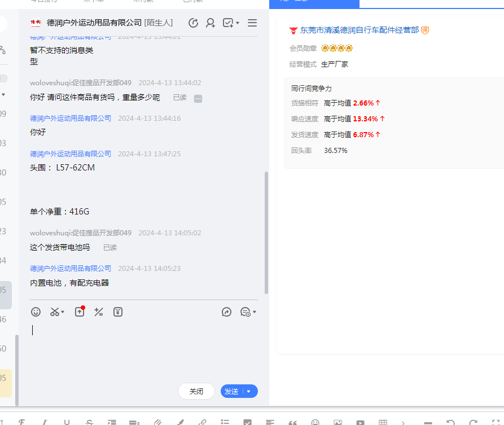Click sender name 德润户外运动用品有限公司 above 你好
504x425 pixels.
coord(71,118)
